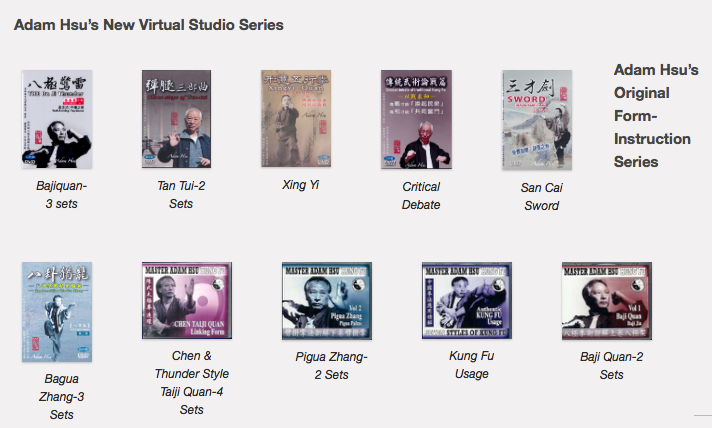Open the Bajiquan 3 sets DVD cover

[x=57, y=119]
